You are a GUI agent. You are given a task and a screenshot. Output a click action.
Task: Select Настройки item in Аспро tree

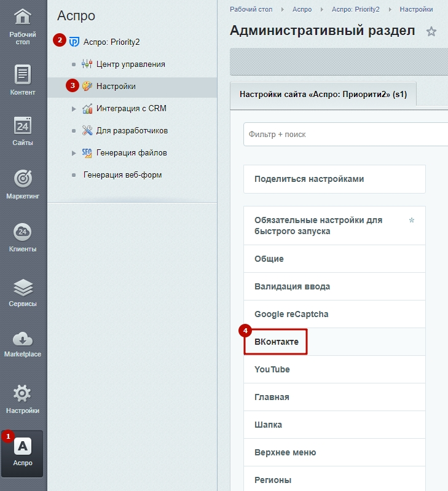coord(116,86)
